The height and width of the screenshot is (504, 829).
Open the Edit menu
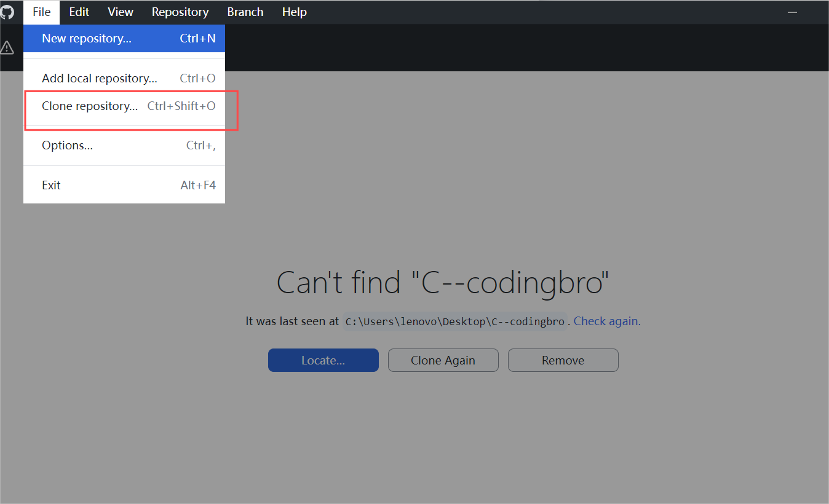coord(79,12)
